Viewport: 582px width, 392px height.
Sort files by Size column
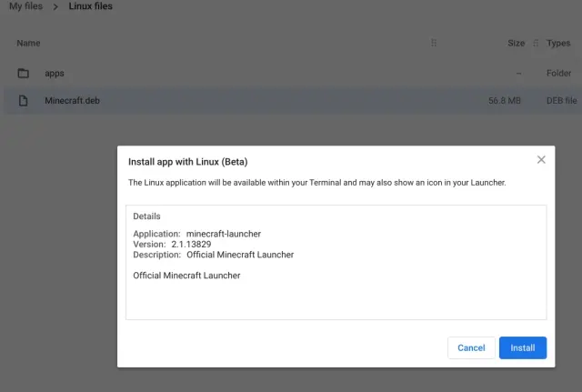click(516, 43)
